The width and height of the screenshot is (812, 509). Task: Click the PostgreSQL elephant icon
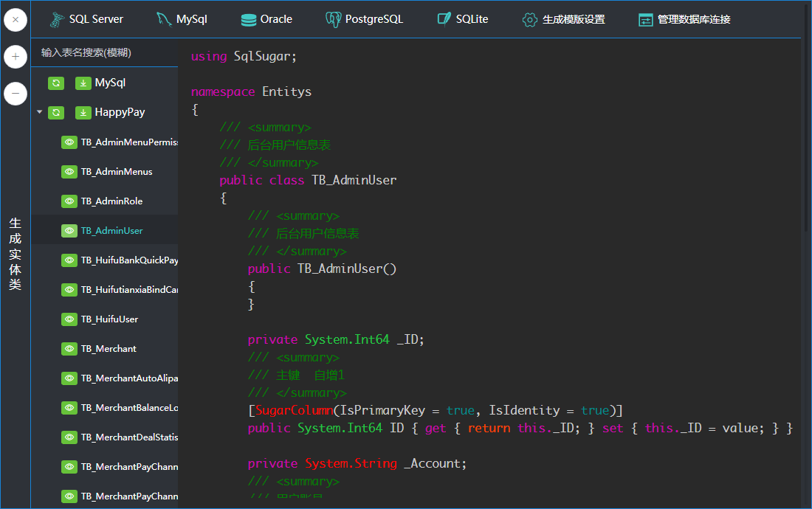click(333, 20)
